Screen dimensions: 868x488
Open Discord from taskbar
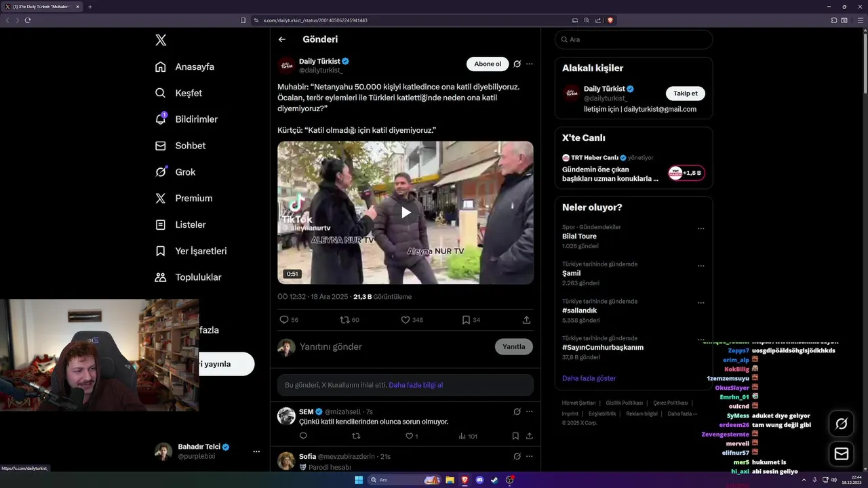point(480,480)
